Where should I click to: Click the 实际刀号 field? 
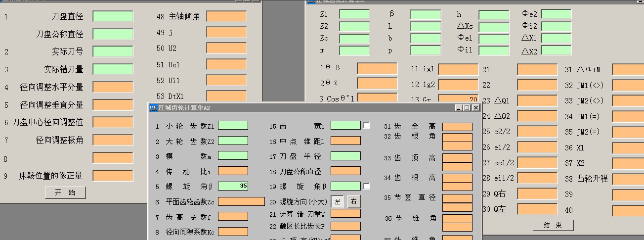[x=113, y=51]
